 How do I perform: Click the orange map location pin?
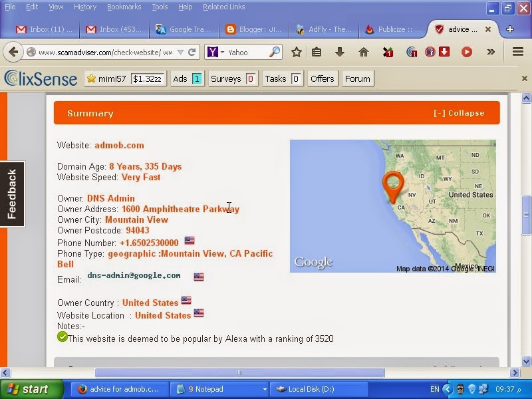point(393,188)
